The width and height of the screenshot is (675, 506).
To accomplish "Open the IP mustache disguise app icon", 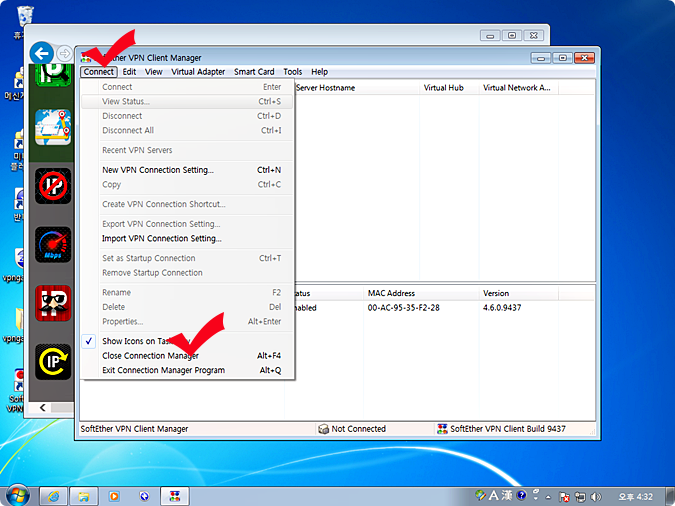I will 53,303.
